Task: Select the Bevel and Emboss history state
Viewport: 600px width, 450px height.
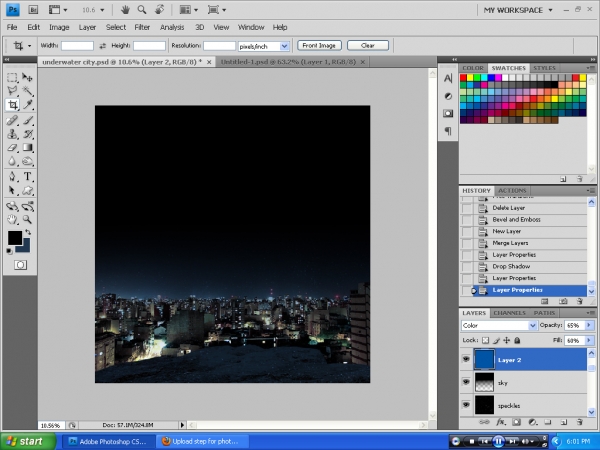Action: (x=516, y=220)
